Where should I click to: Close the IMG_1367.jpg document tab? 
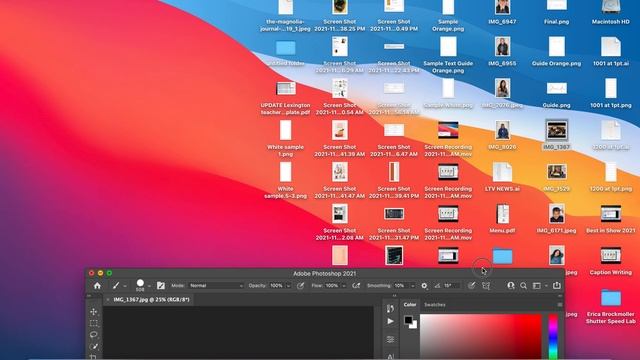click(x=108, y=300)
